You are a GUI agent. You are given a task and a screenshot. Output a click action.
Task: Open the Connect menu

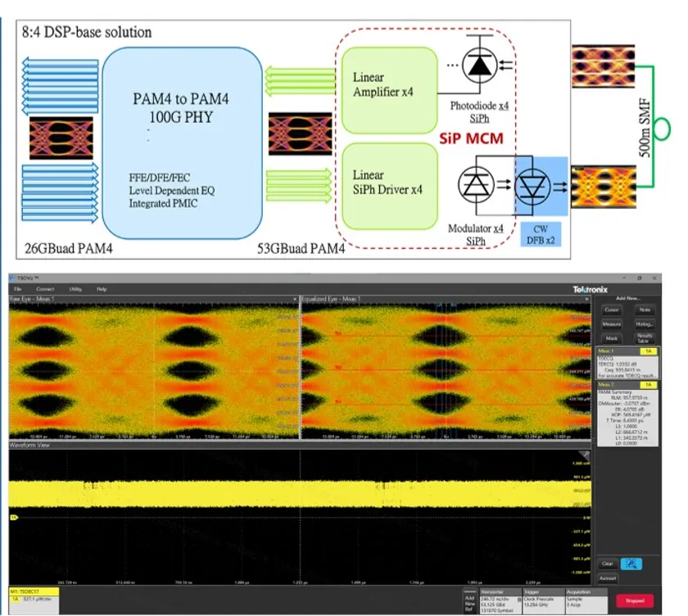[45, 289]
